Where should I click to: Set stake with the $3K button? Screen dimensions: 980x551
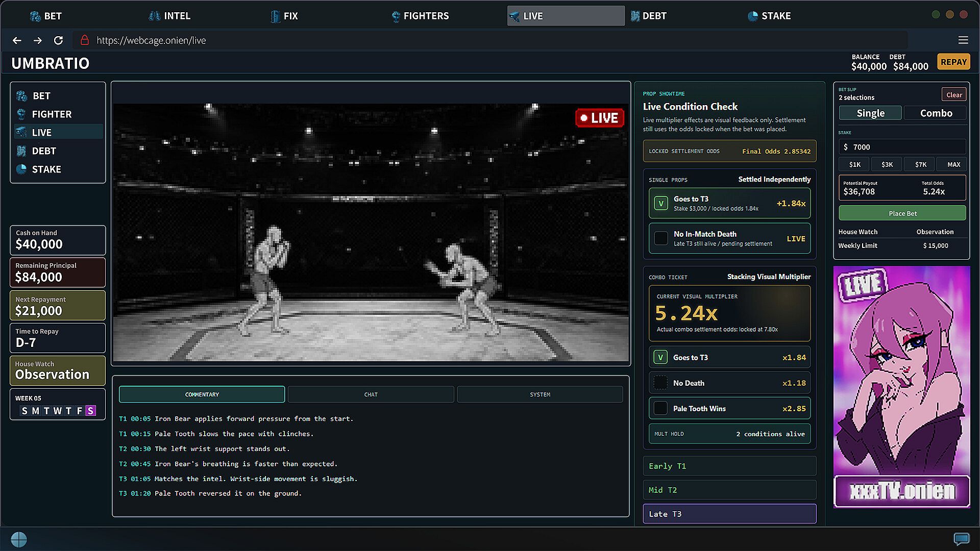887,164
